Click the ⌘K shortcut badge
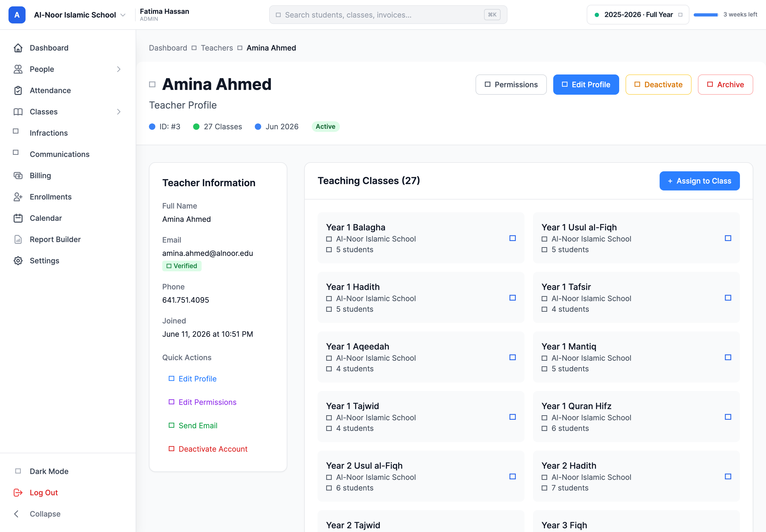Screen dimensions: 766x532 pos(492,15)
